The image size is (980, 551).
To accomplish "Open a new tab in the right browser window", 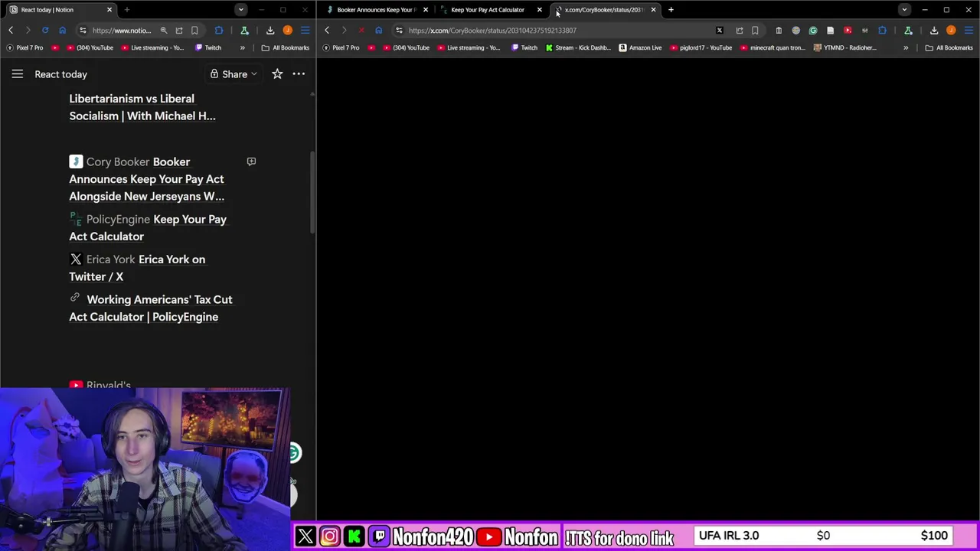I will click(x=671, y=10).
